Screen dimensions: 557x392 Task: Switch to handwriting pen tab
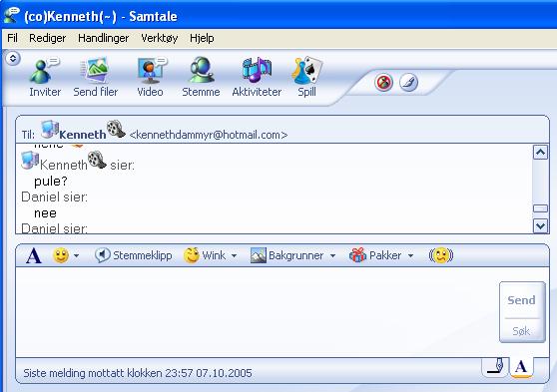coord(495,367)
